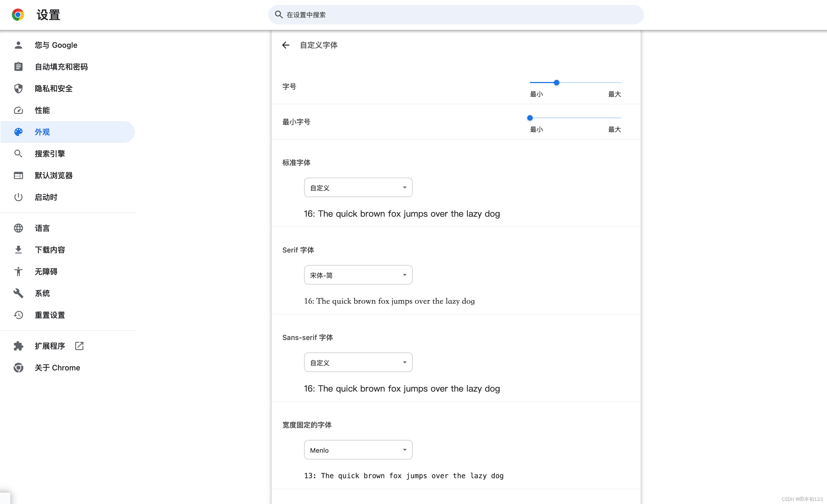Go to 隐私和安全 settings
Image resolution: width=827 pixels, height=504 pixels.
point(68,88)
